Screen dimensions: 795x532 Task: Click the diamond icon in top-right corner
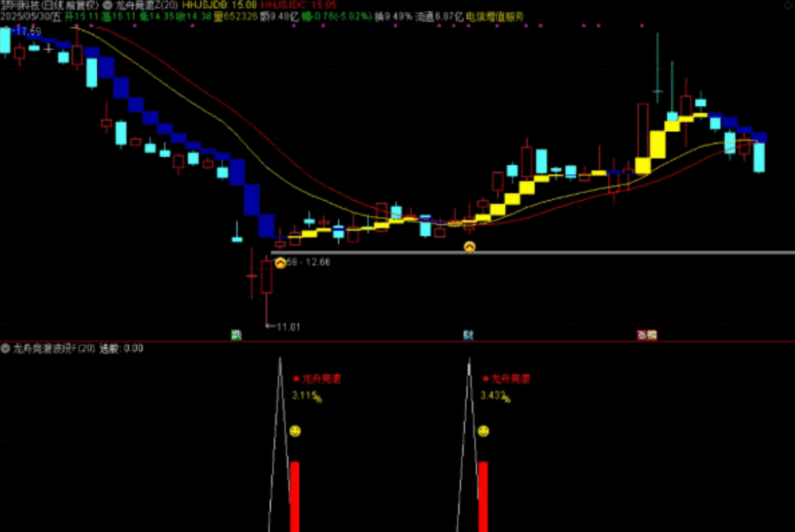coord(788,5)
